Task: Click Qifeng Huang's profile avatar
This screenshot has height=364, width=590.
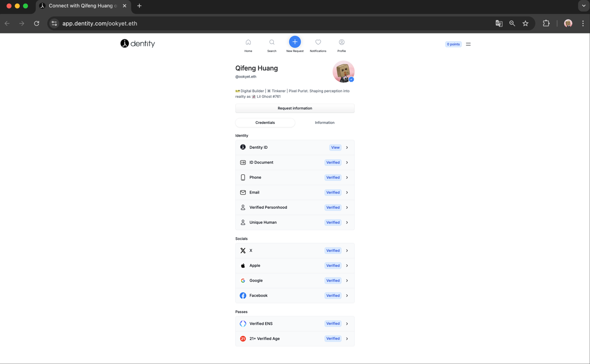Action: click(343, 72)
